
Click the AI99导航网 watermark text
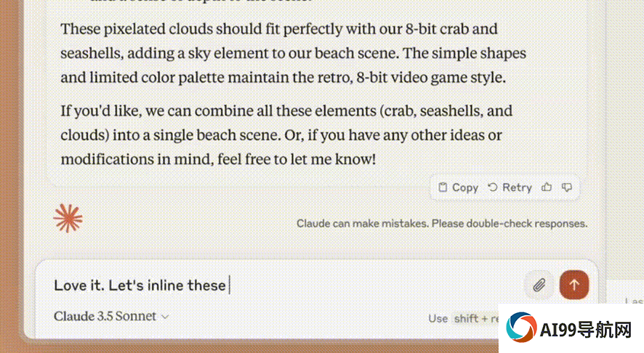[x=586, y=329]
